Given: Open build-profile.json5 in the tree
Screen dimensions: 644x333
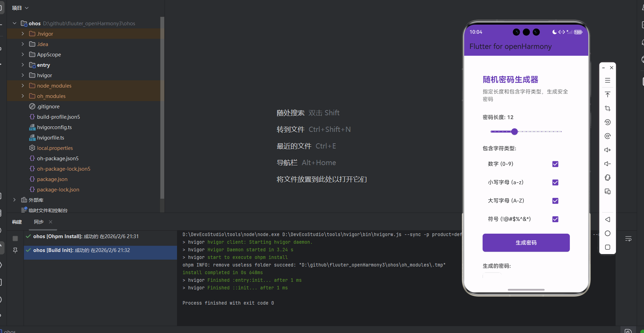Looking at the screenshot, I should click(x=58, y=117).
